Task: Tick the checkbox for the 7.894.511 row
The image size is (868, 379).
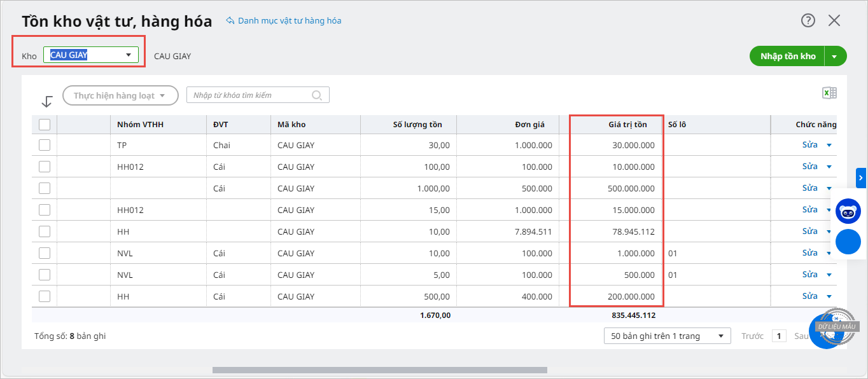Action: pos(45,231)
